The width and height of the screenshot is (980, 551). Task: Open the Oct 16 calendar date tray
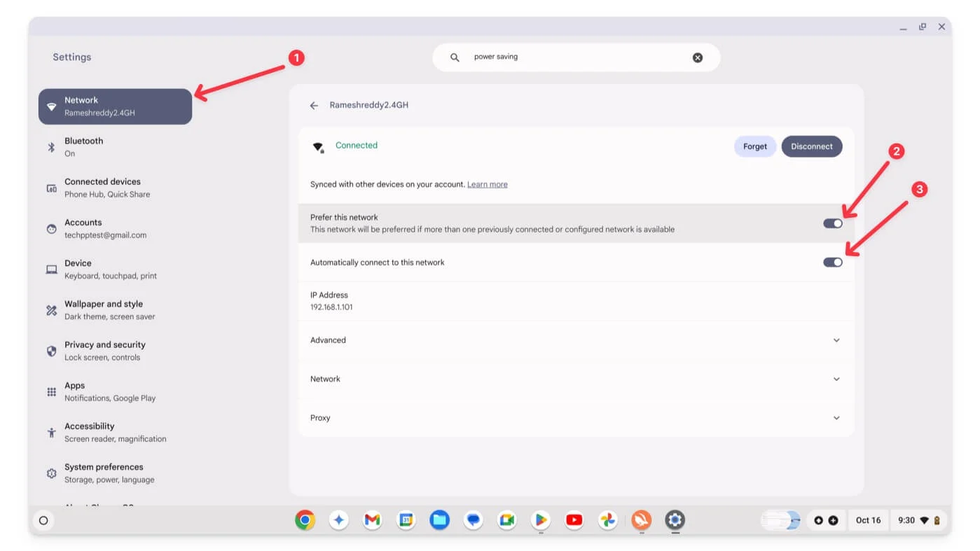(868, 520)
